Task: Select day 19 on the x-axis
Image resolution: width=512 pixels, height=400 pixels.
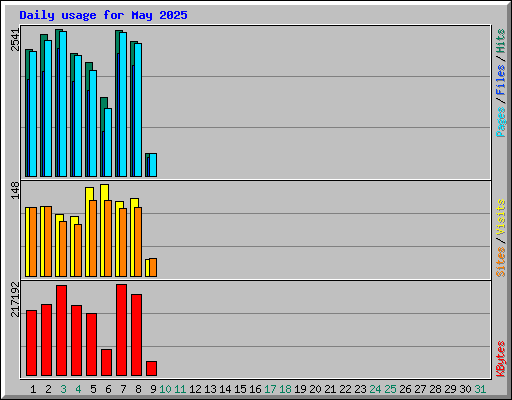Action: click(300, 389)
